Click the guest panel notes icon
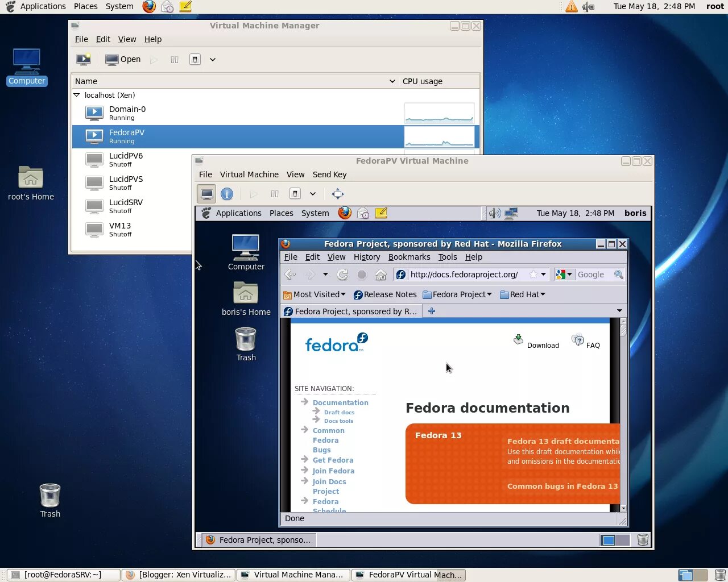The height and width of the screenshot is (582, 728). tap(381, 213)
